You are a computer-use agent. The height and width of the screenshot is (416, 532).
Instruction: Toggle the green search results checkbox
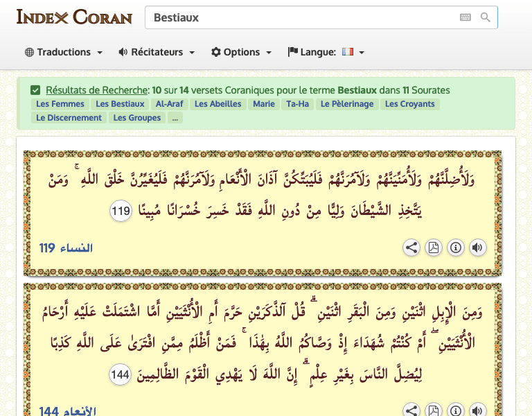(35, 90)
